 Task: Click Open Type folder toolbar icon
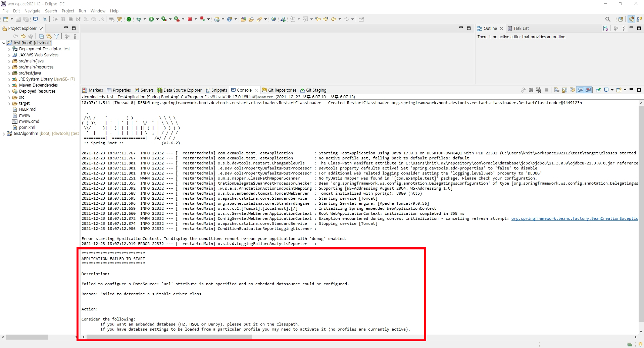244,19
